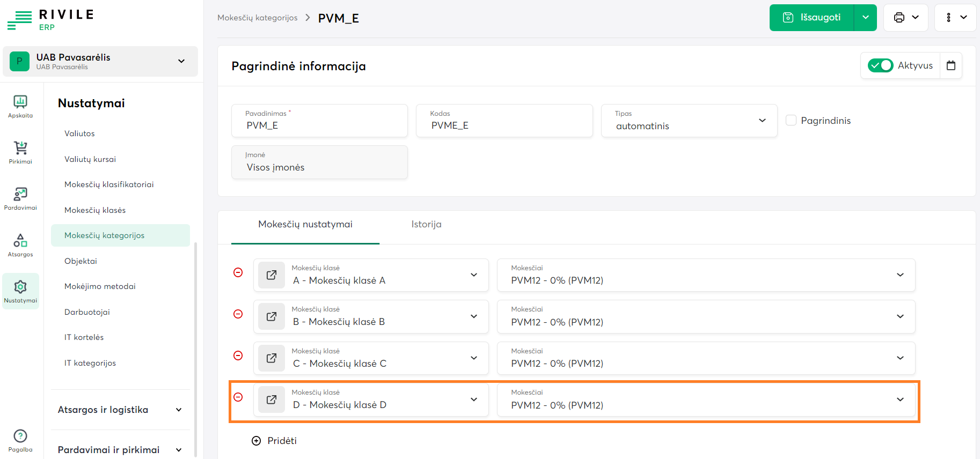Expand Mokesčiai dropdown for class B row
This screenshot has width=980, height=459.
pyautogui.click(x=900, y=316)
